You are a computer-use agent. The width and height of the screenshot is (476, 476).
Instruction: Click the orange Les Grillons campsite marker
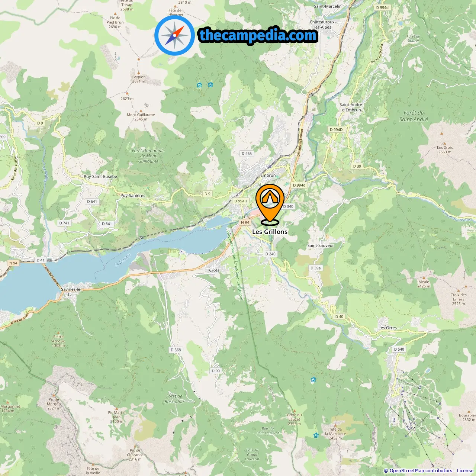point(270,205)
